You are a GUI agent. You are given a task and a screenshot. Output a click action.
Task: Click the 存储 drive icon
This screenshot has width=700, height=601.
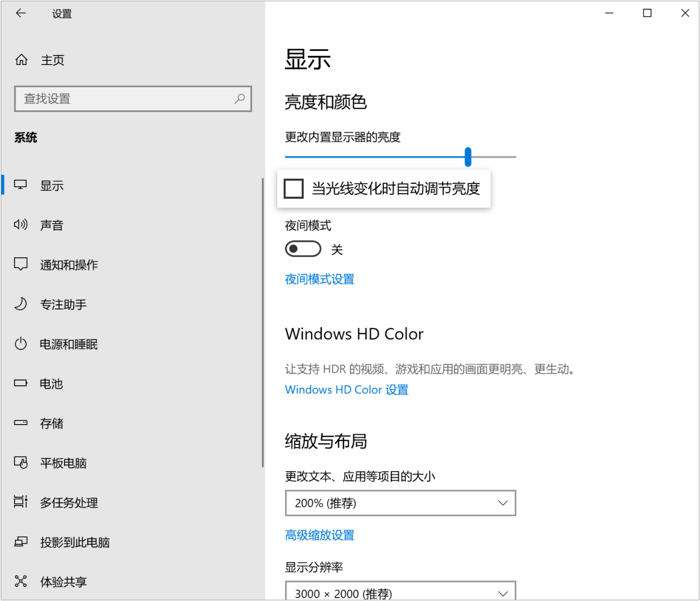coord(20,423)
